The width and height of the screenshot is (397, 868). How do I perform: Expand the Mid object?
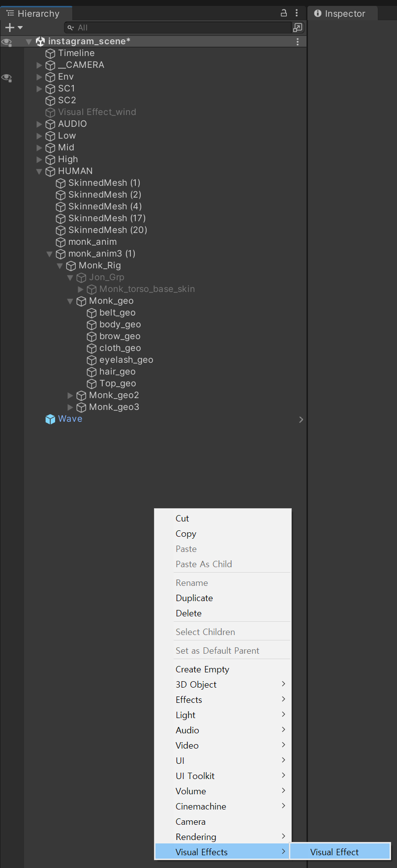point(39,147)
